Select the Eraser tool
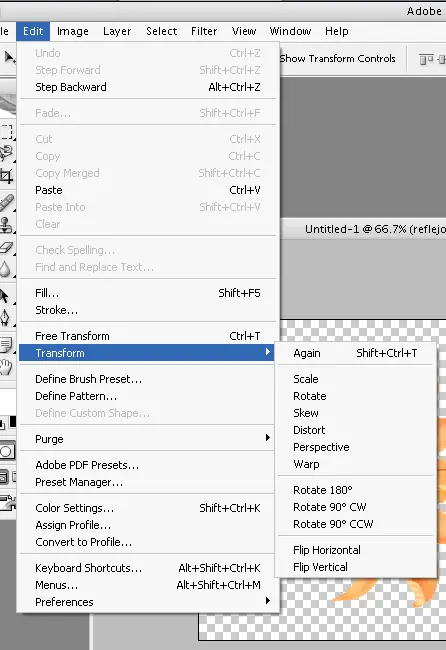This screenshot has height=650, width=446. coord(6,247)
